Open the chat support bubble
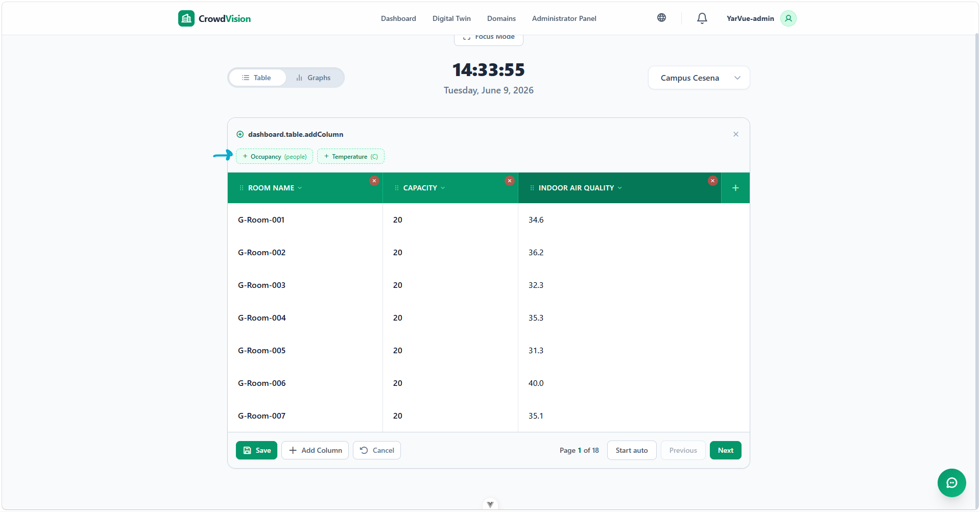980x512 pixels. 951,482
